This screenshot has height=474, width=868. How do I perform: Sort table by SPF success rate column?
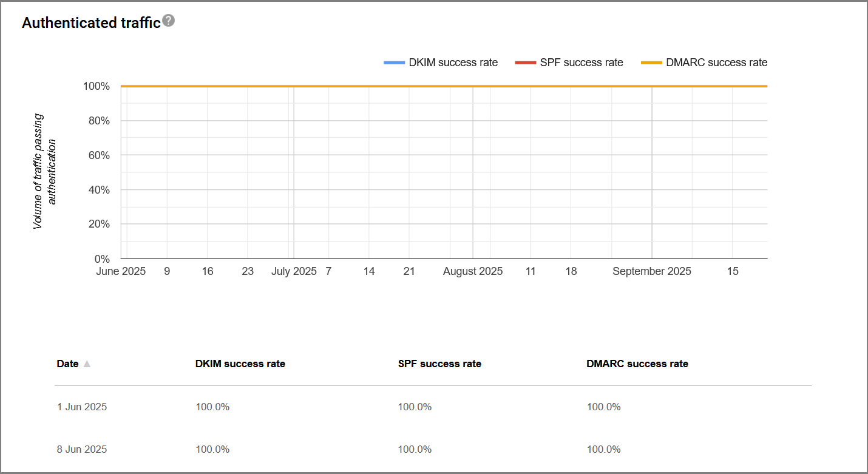pyautogui.click(x=439, y=364)
